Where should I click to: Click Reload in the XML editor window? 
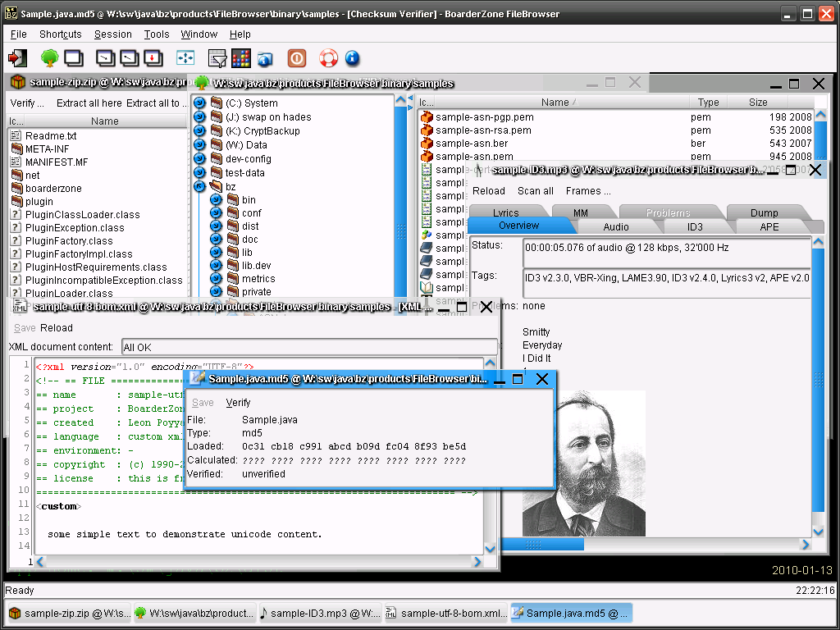[x=57, y=328]
